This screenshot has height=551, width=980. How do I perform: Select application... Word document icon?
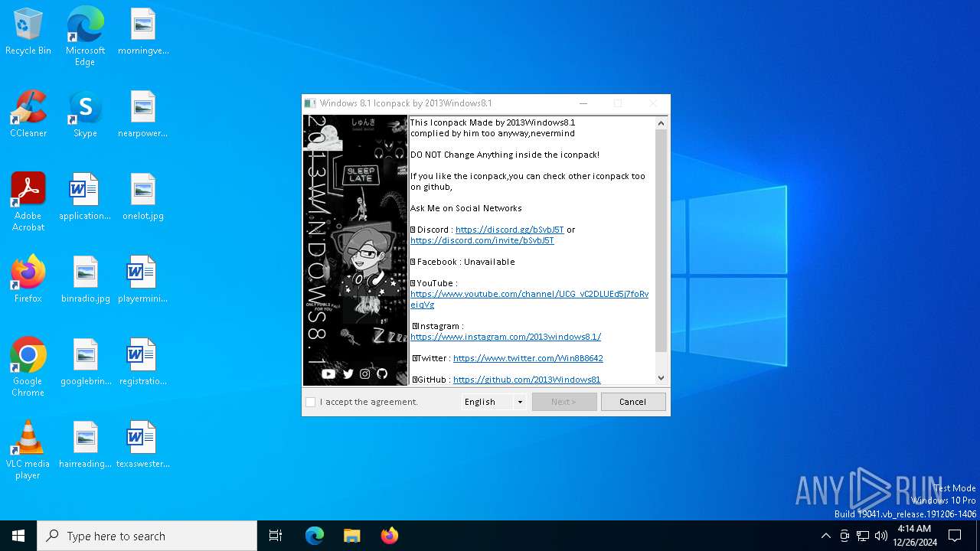coord(85,197)
